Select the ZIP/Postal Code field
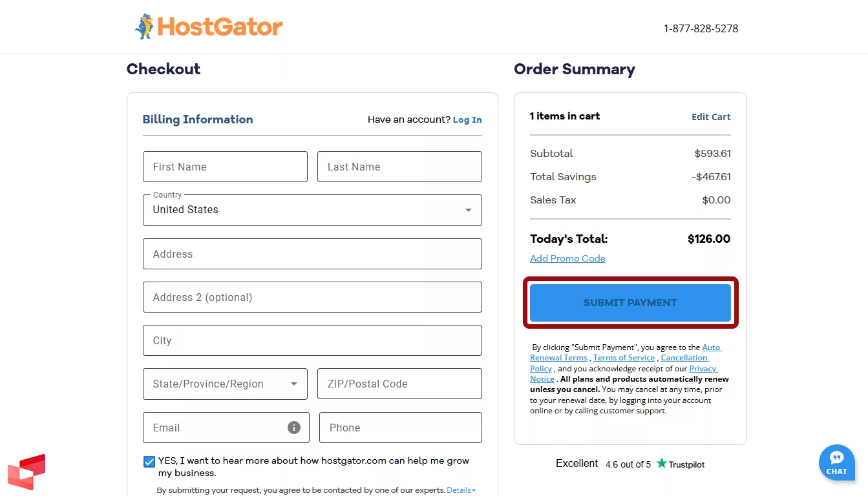868x496 pixels. coord(399,383)
